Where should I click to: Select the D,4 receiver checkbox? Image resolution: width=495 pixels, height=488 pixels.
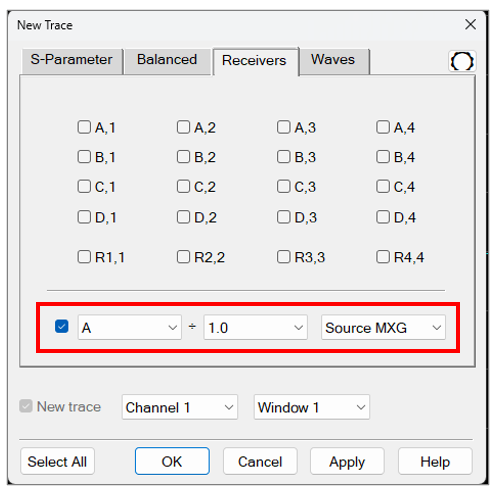383,217
